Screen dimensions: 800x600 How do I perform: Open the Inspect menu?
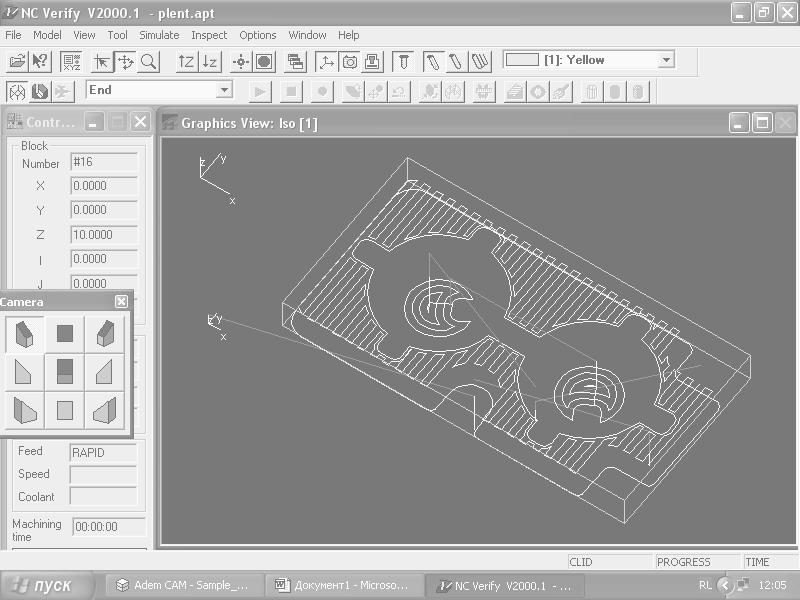pos(209,35)
